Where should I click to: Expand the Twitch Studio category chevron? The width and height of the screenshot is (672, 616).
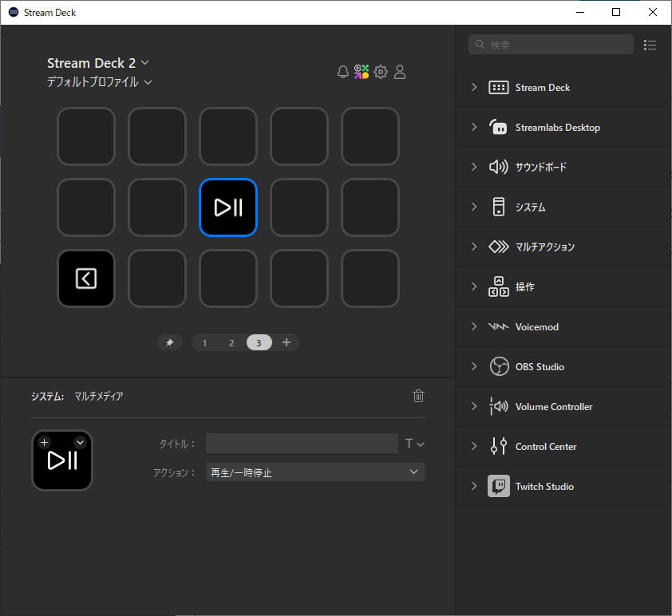[x=474, y=486]
